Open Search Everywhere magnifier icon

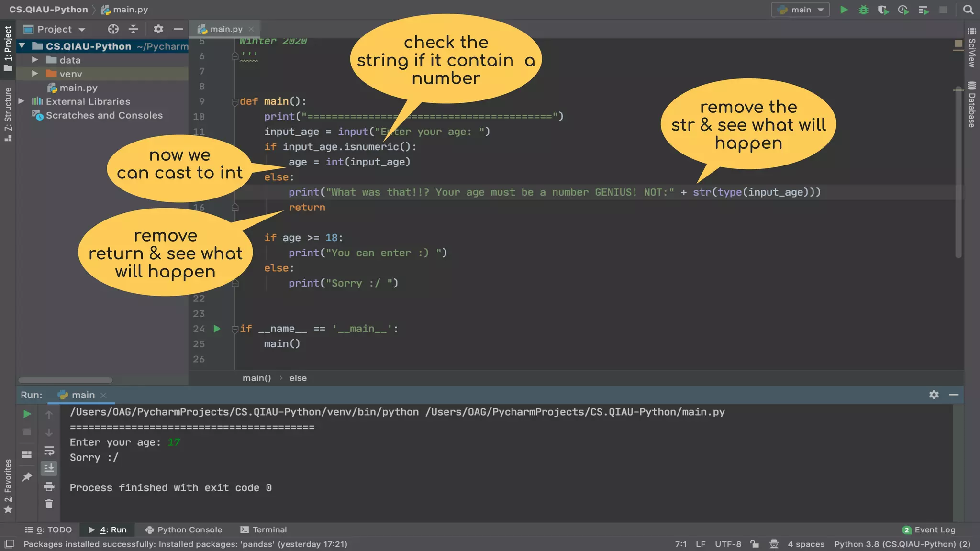(x=968, y=10)
